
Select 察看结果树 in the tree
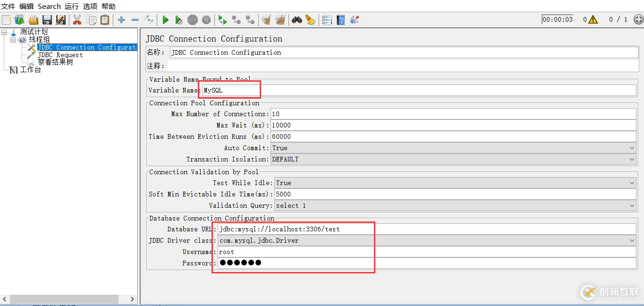click(55, 62)
